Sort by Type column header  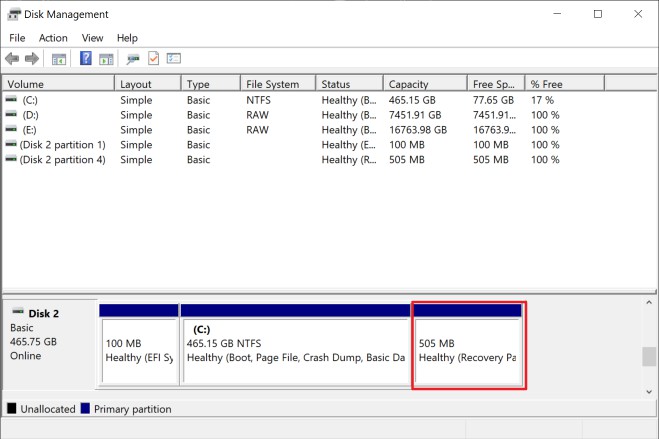[211, 84]
